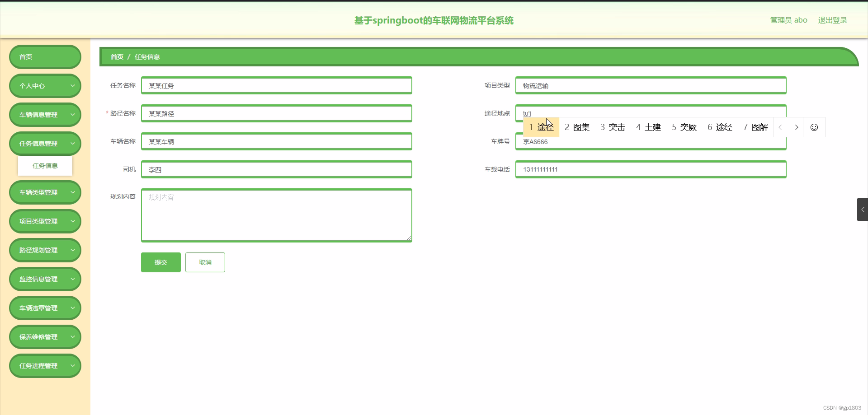Open 个人中心 sidebar menu

[x=45, y=86]
